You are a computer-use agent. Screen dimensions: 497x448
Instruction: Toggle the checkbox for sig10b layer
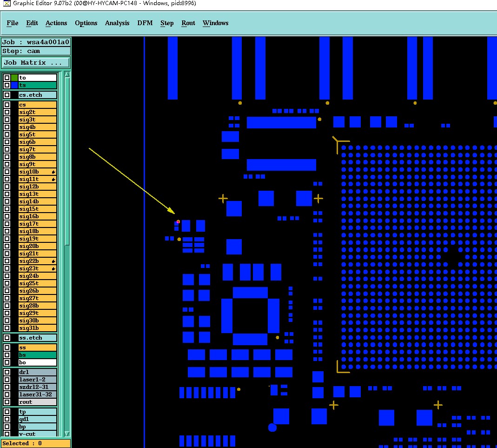pos(7,172)
